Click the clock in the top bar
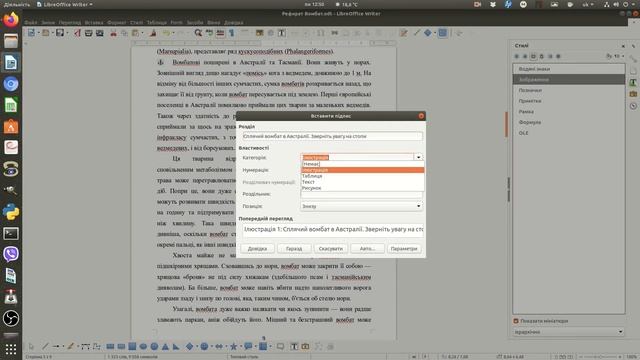This screenshot has width=640, height=360. pyautogui.click(x=314, y=4)
